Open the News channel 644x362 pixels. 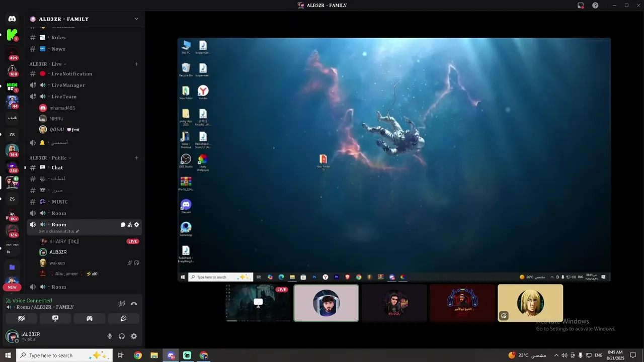(85, 49)
